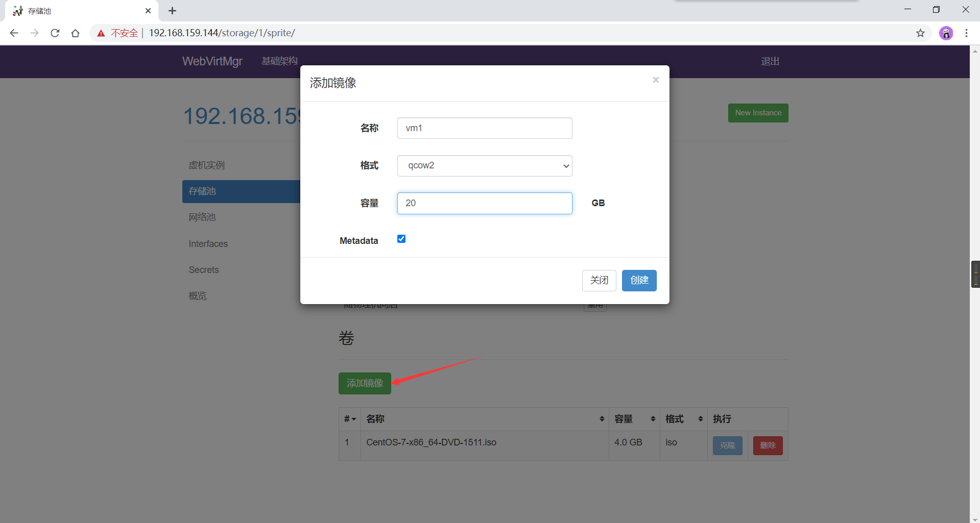Click 克隆 for the CentOS iso
Viewport: 980px width, 523px height.
click(x=727, y=445)
